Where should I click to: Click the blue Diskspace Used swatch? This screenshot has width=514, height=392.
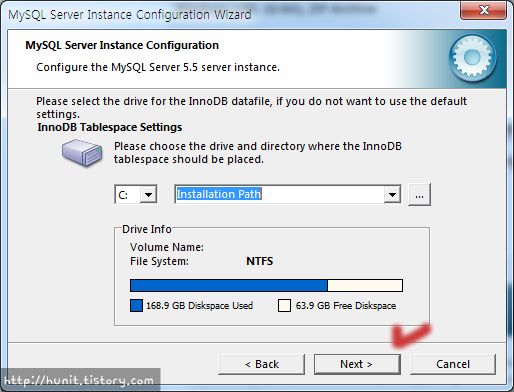[136, 305]
